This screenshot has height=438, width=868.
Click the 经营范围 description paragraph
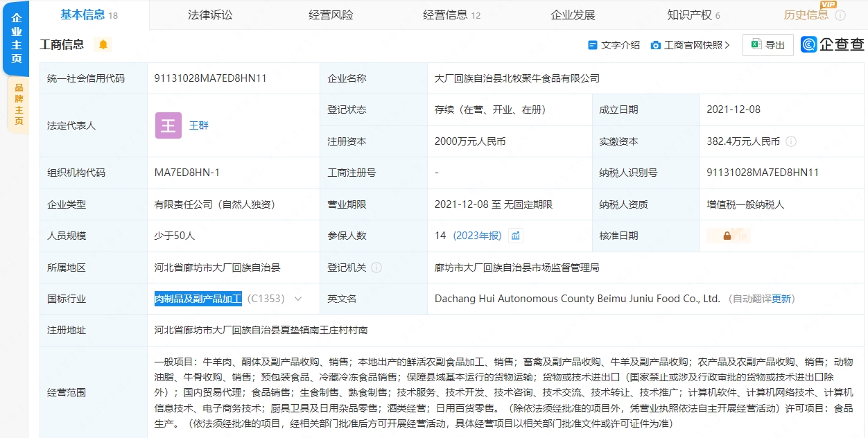503,392
